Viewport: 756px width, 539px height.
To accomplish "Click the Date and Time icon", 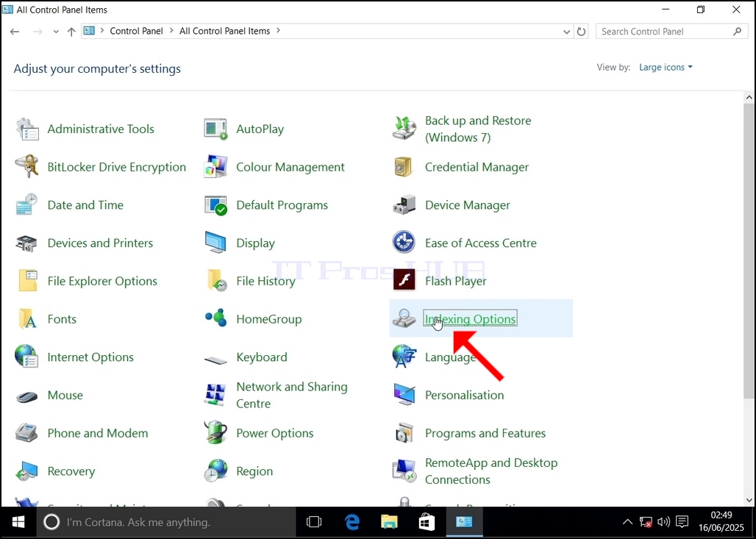I will pyautogui.click(x=27, y=205).
